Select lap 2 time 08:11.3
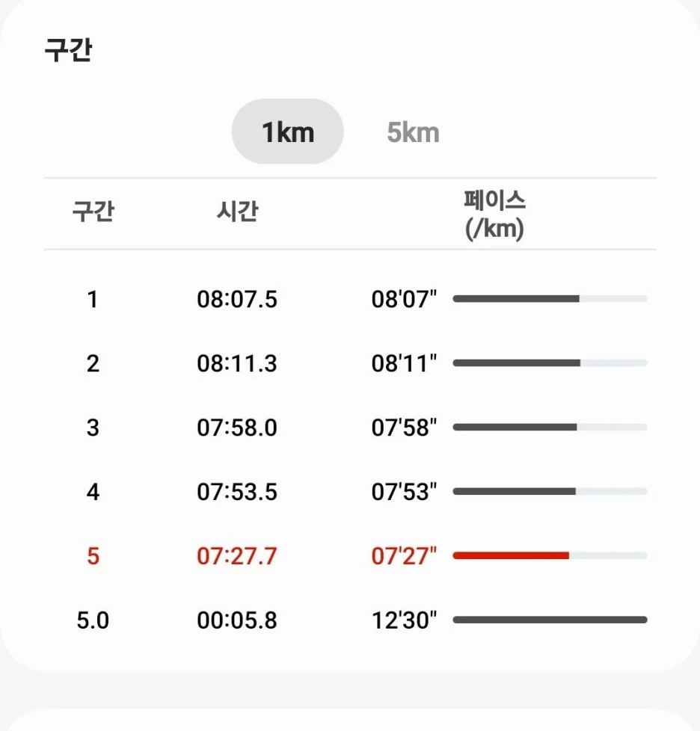Viewport: 700px width, 731px height. [x=237, y=363]
